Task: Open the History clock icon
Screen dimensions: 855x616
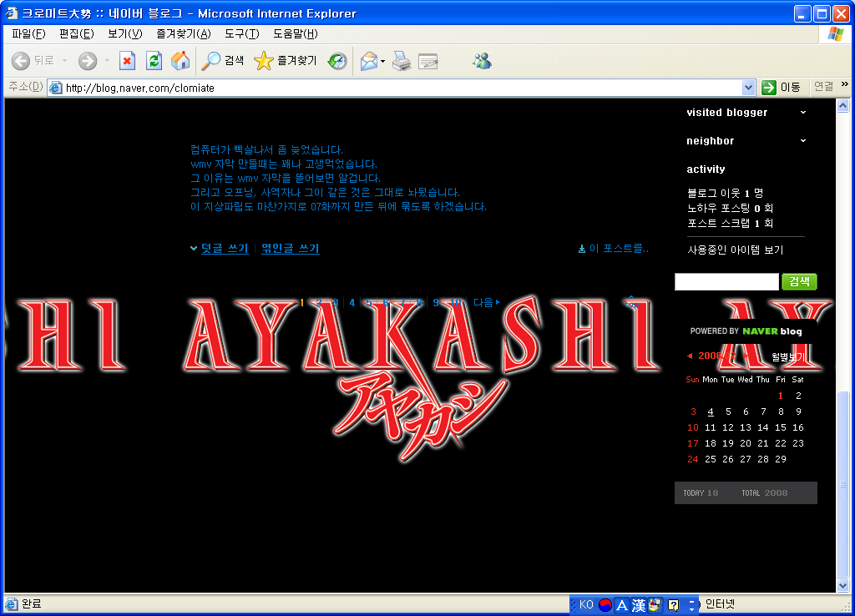Action: pos(337,60)
